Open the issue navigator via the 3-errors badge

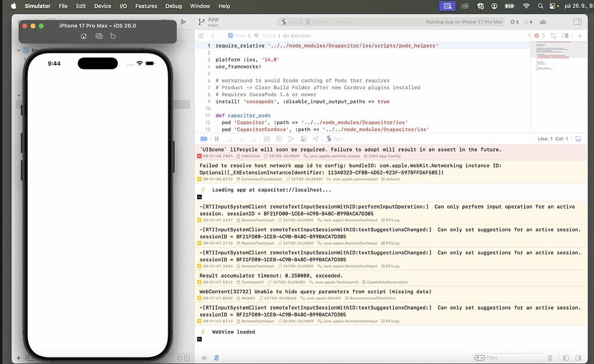coord(513,22)
